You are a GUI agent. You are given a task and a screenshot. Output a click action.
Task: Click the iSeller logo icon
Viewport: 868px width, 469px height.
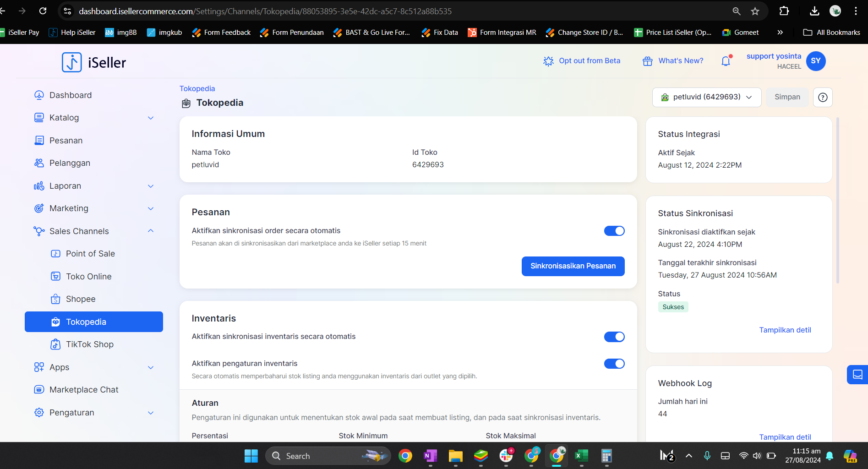point(72,62)
